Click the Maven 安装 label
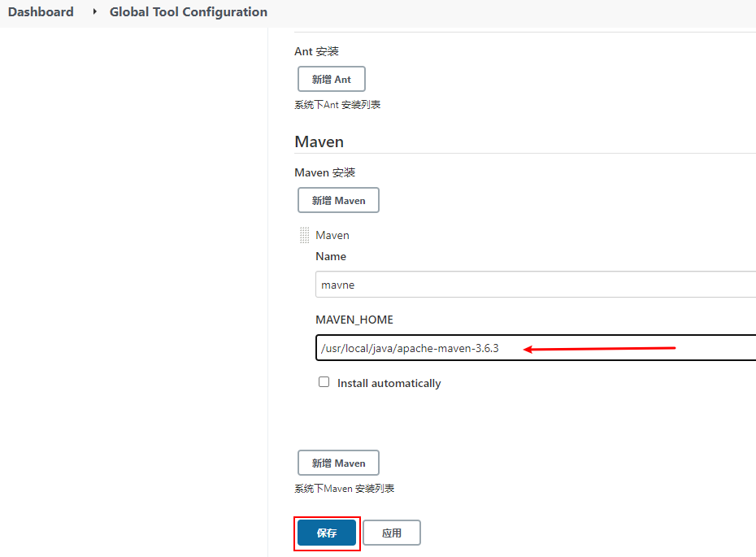Viewport: 756px width, 557px height. click(x=324, y=172)
